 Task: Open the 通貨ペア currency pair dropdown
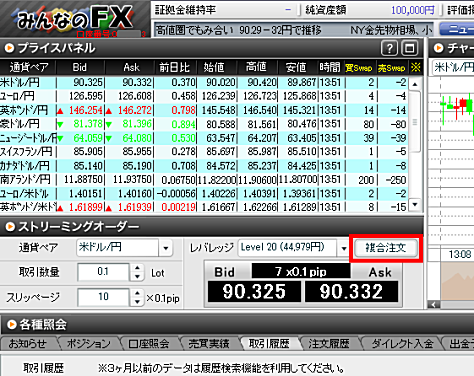click(166, 248)
